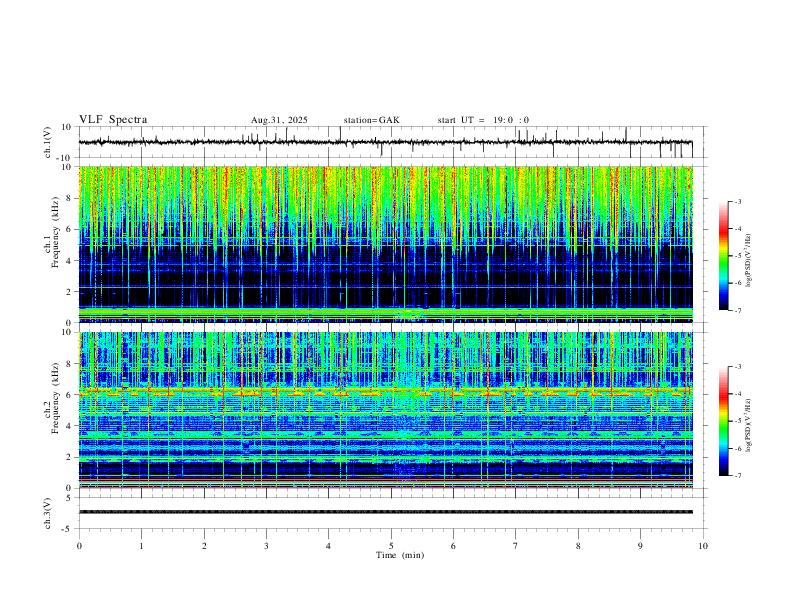Click the ch.2 spectrogram color scale bar

pyautogui.click(x=724, y=421)
